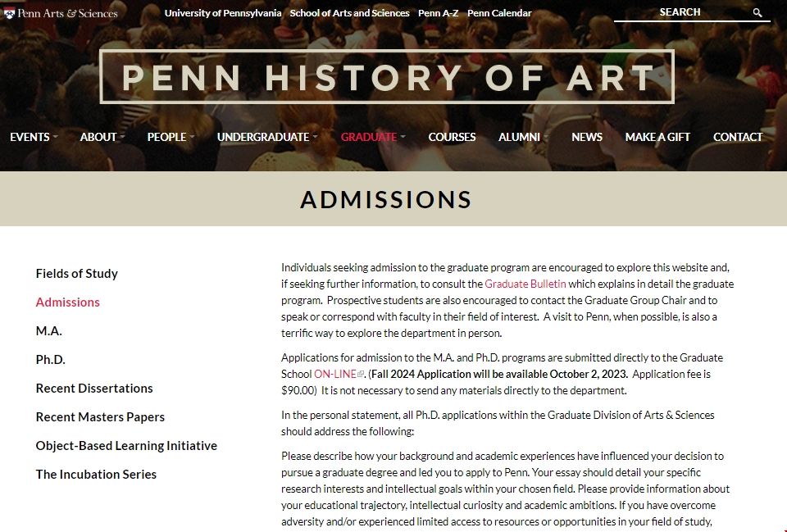Click the University of Pennsylvania top link
Image resolution: width=787 pixels, height=532 pixels.
coord(223,13)
